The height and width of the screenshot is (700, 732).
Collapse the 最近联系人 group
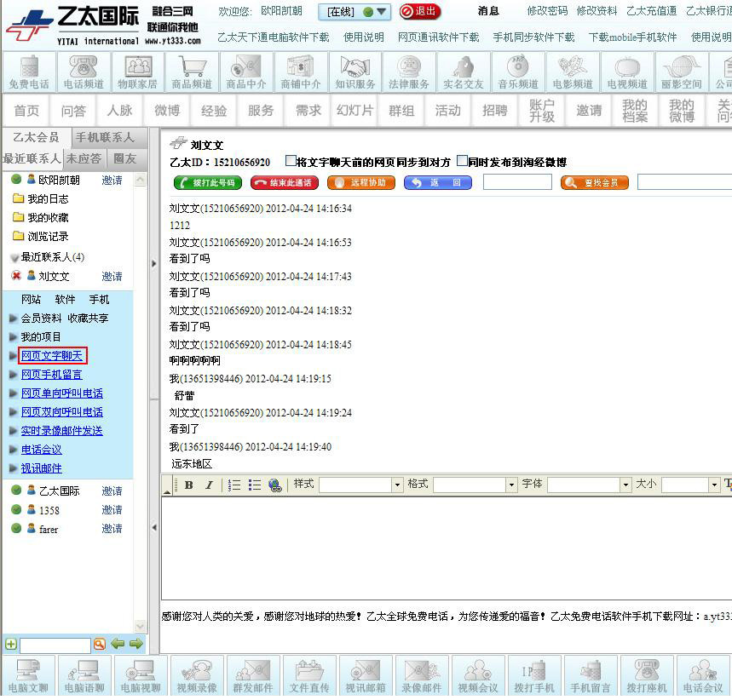tap(14, 257)
